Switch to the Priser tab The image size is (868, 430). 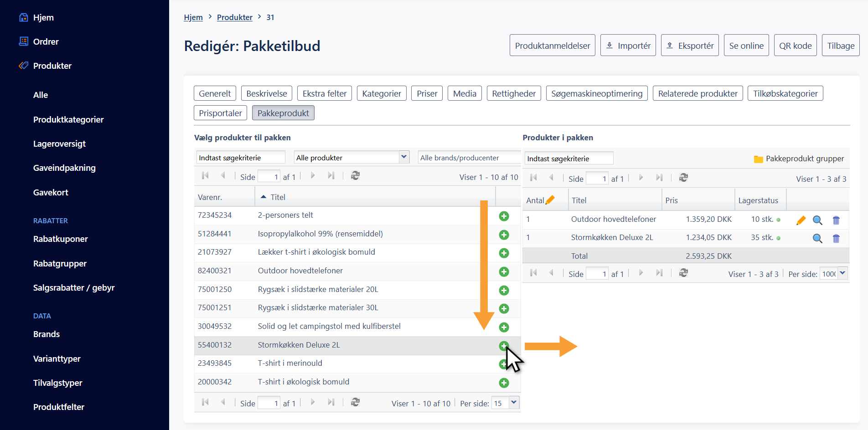pos(427,93)
